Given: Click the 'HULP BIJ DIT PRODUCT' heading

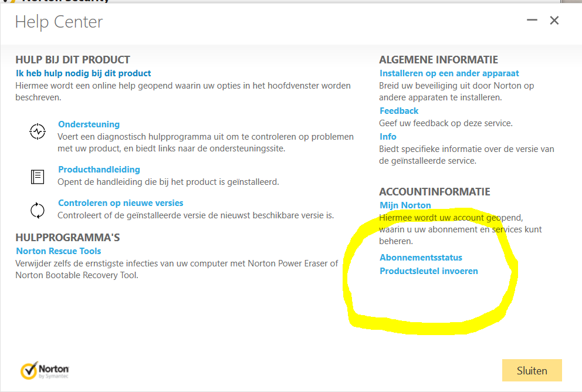Looking at the screenshot, I should point(73,60).
